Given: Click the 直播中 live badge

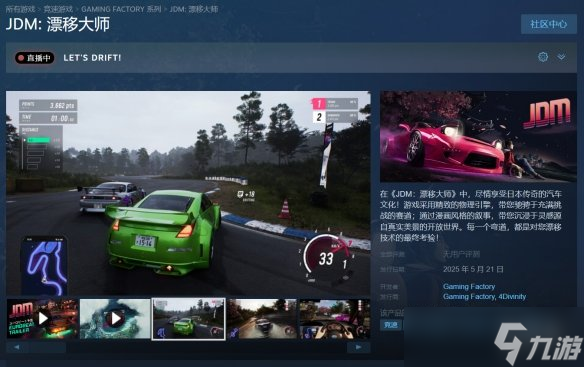Looking at the screenshot, I should (35, 58).
